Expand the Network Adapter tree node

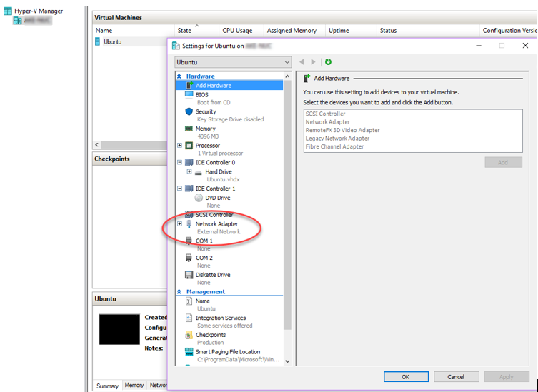point(179,224)
